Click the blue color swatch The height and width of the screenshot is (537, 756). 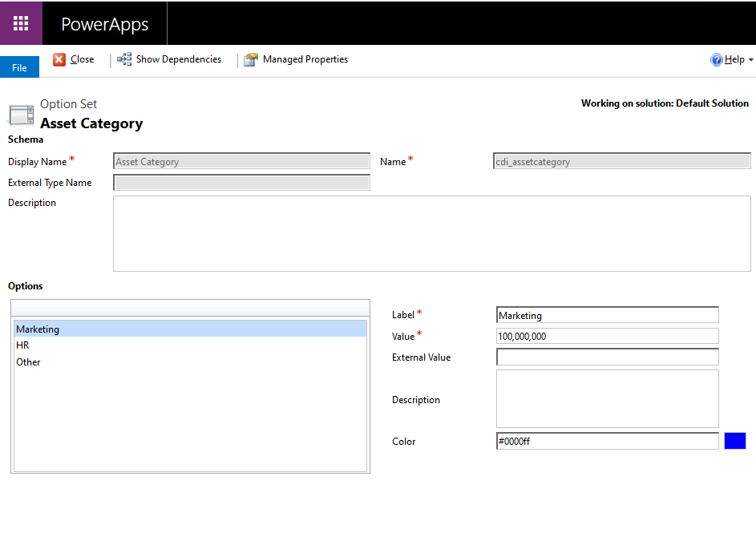[735, 441]
